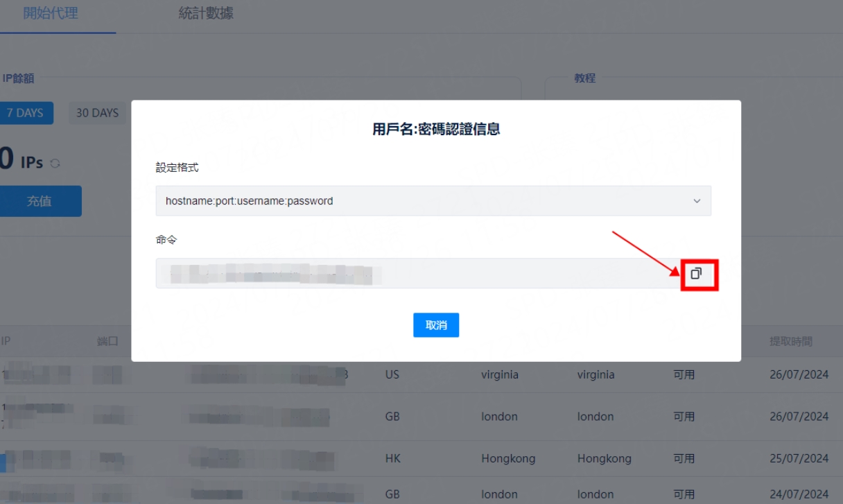843x504 pixels.
Task: Click the 25/07/2024 extraction date cell
Action: click(799, 458)
